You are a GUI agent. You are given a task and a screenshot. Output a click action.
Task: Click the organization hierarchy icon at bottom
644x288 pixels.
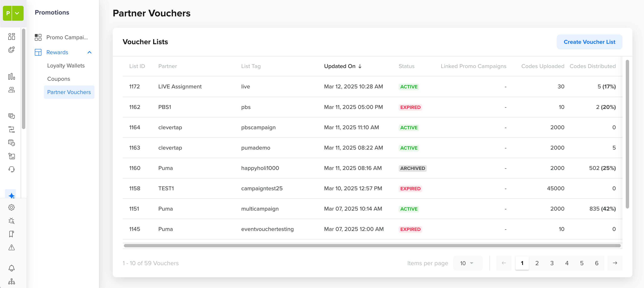pyautogui.click(x=12, y=282)
